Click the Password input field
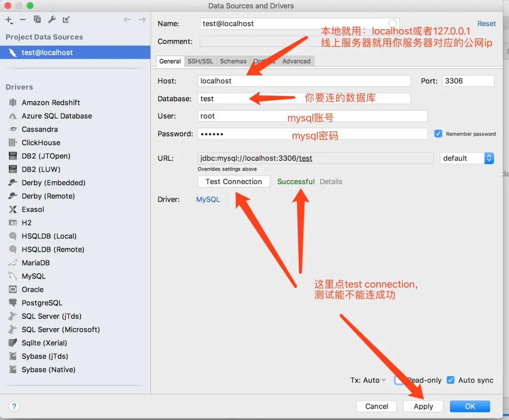The image size is (509, 420). click(312, 134)
